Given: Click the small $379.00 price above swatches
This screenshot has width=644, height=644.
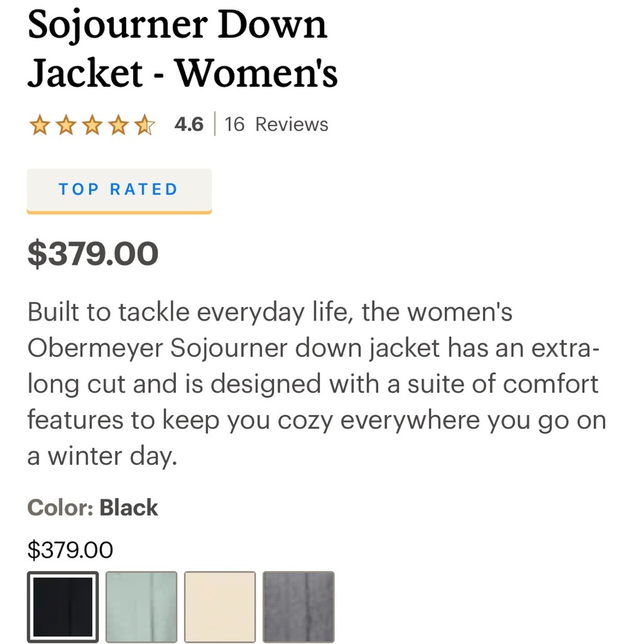Looking at the screenshot, I should (x=70, y=549).
